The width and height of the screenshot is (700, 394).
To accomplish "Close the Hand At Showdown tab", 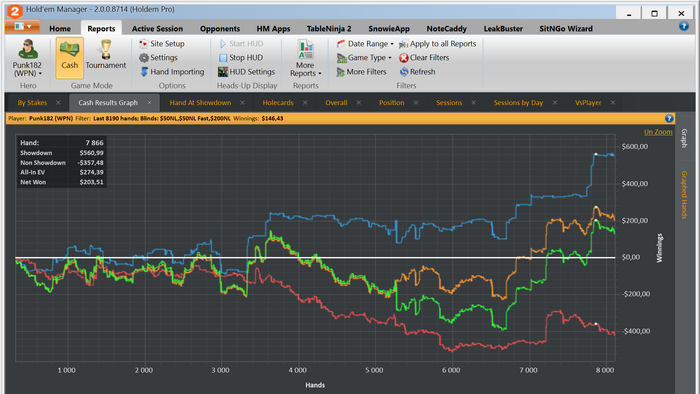I will click(242, 103).
